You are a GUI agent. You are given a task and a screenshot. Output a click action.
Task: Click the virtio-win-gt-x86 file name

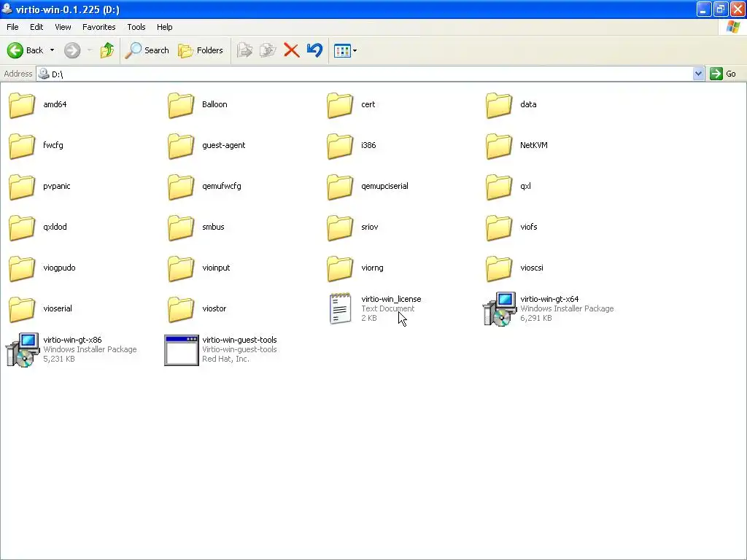72,340
